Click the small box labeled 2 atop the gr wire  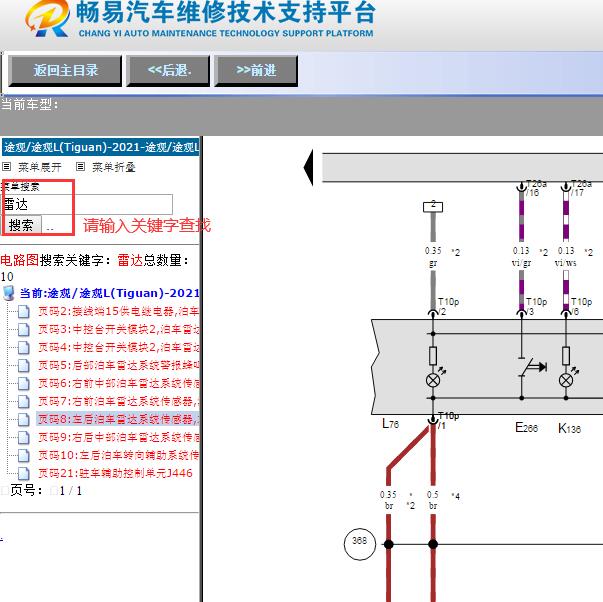tap(433, 207)
